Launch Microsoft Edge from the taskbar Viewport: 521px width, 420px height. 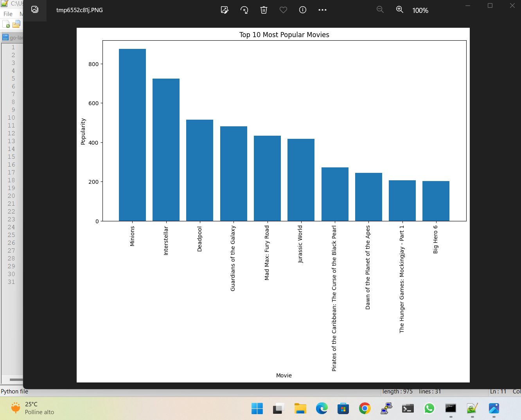tap(322, 408)
